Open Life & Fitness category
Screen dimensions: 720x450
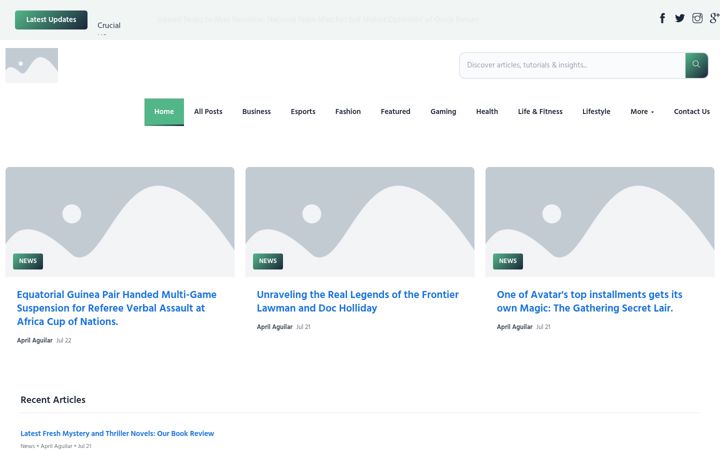point(540,112)
